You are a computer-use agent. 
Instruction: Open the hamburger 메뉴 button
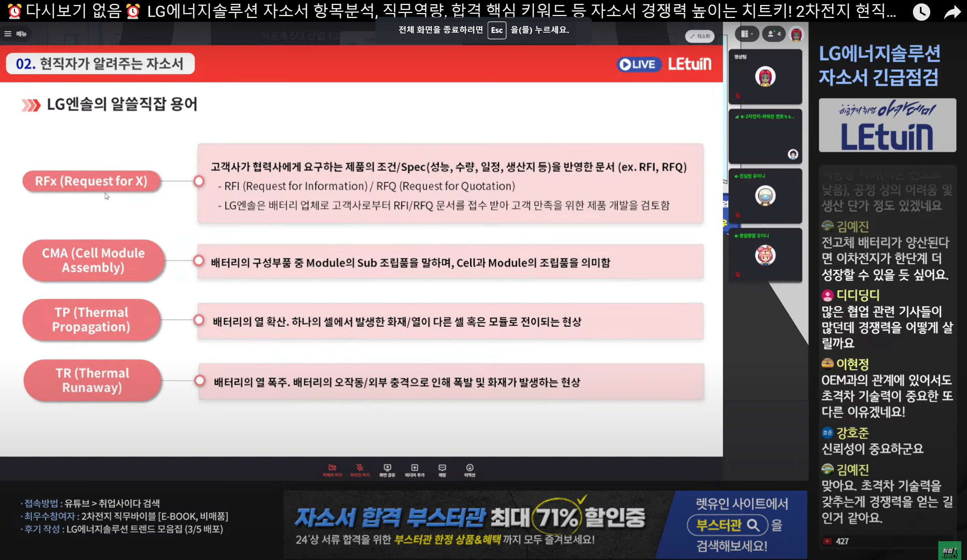point(16,34)
